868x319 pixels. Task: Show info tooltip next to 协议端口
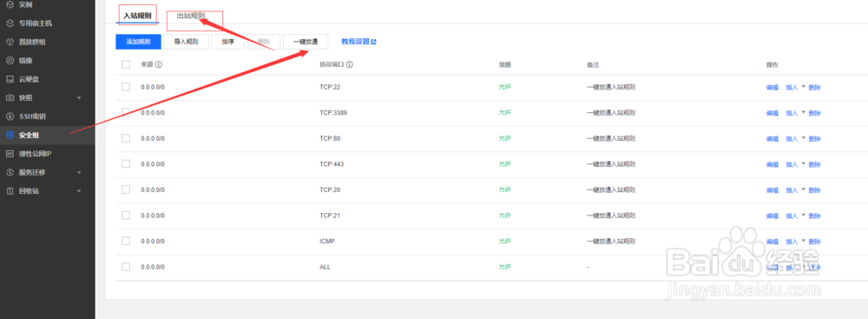click(x=350, y=65)
